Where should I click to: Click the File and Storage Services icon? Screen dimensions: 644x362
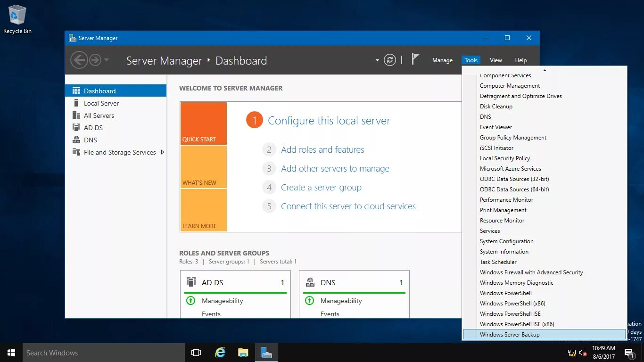pyautogui.click(x=76, y=152)
